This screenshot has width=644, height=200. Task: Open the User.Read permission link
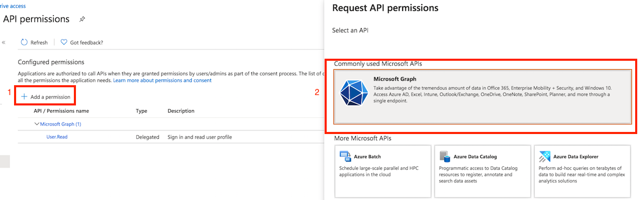tap(57, 137)
